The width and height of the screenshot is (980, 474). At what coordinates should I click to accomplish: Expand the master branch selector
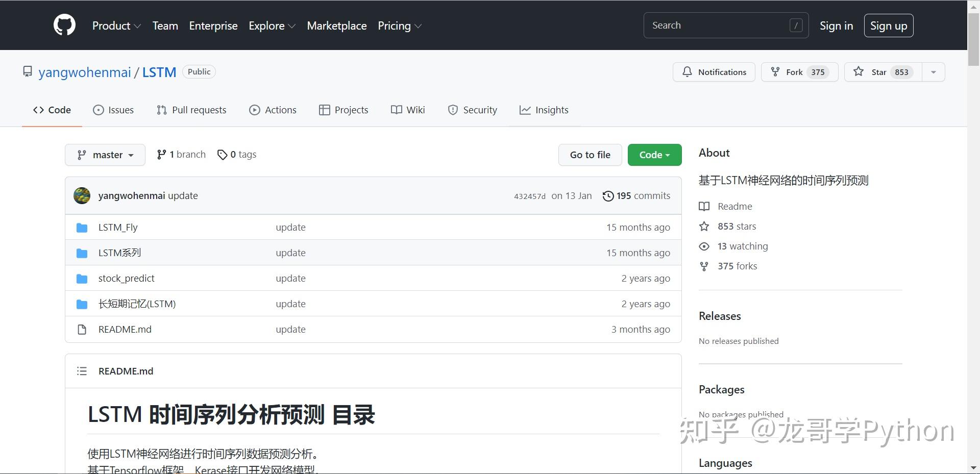click(x=105, y=155)
